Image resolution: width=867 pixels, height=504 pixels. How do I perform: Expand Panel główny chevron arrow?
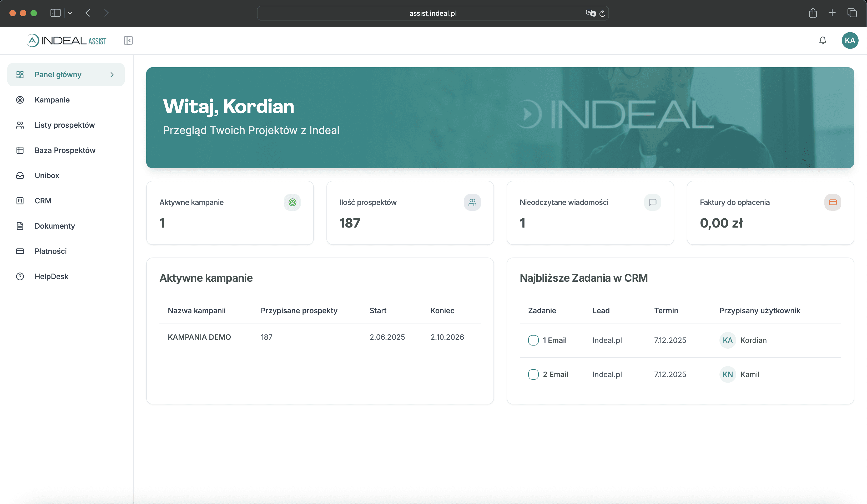coord(112,75)
